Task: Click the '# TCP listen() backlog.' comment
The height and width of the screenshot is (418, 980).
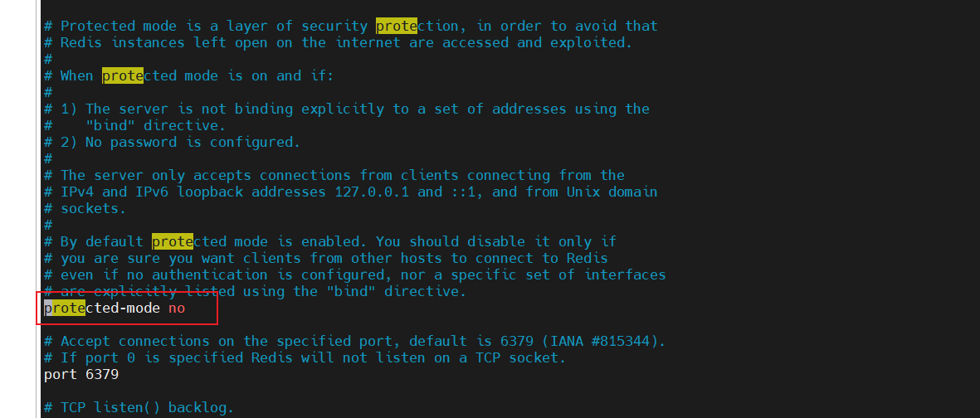Action: tap(139, 407)
